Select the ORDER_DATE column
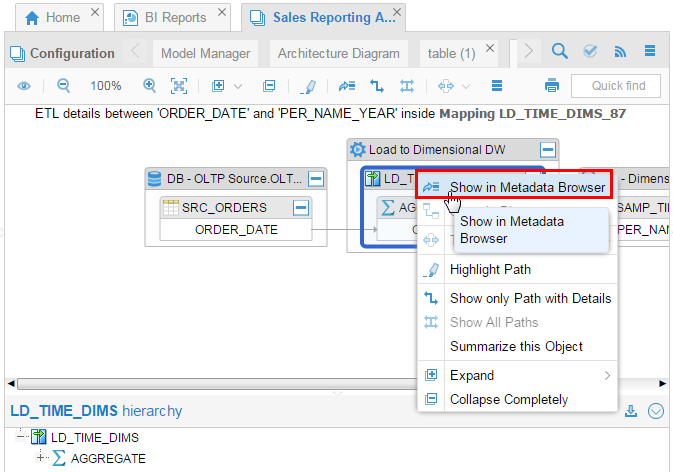The image size is (673, 472). click(236, 230)
